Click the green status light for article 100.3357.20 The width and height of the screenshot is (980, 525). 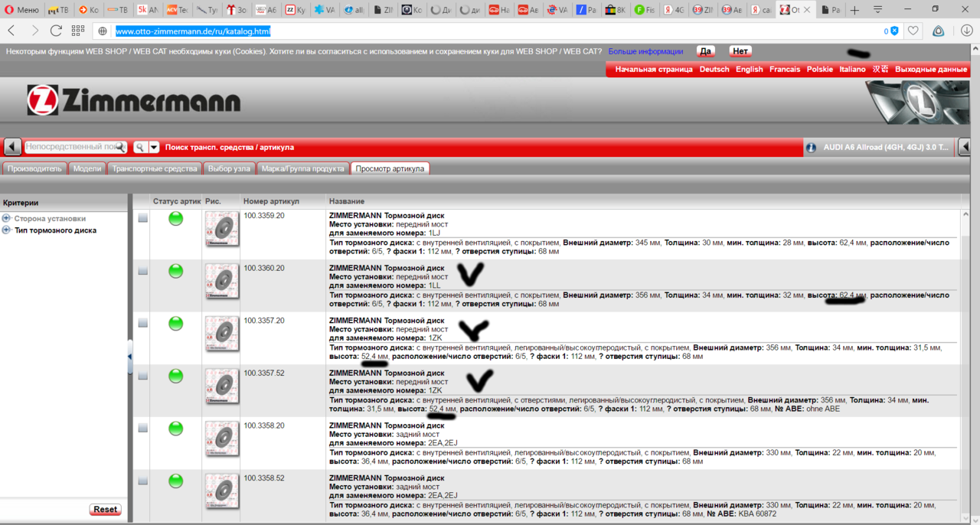coord(175,323)
